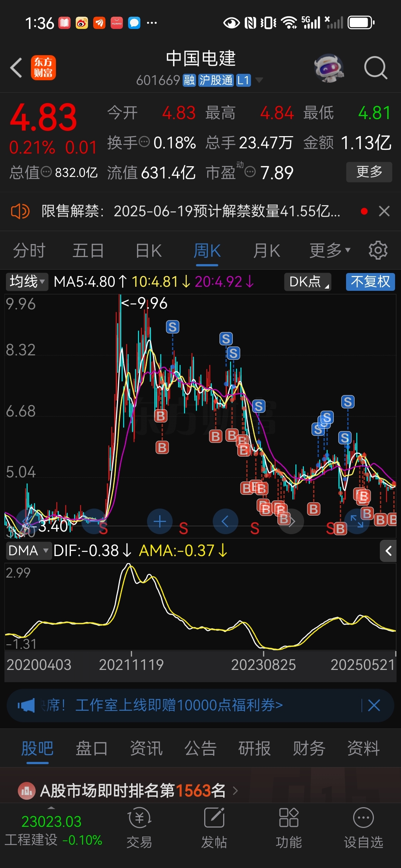Tap the chart zoom-in plus button

pos(160,522)
